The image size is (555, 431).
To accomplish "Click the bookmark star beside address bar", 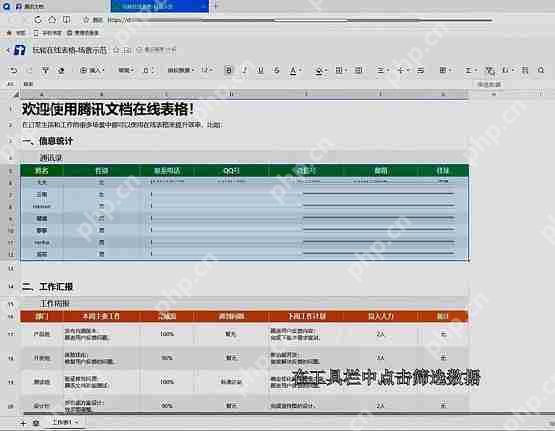I will pos(86,20).
